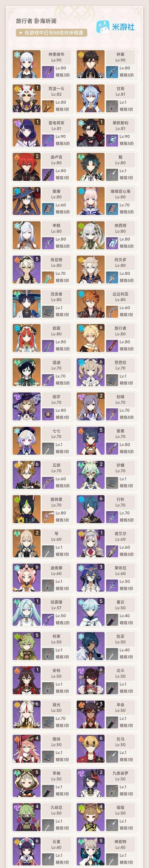The height and width of the screenshot is (868, 149).
Task: Select 钟离's weapon icon
Action: coord(112,72)
